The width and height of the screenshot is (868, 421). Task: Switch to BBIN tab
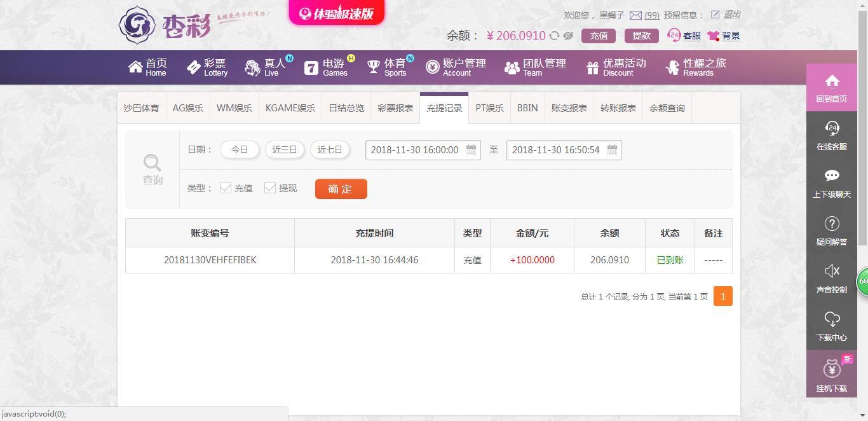pos(527,108)
